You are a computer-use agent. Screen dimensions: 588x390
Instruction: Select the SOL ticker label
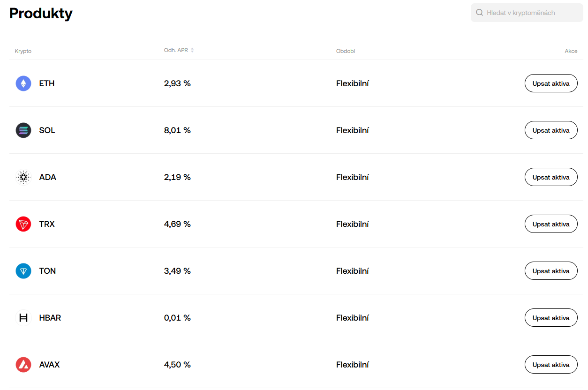pos(47,130)
